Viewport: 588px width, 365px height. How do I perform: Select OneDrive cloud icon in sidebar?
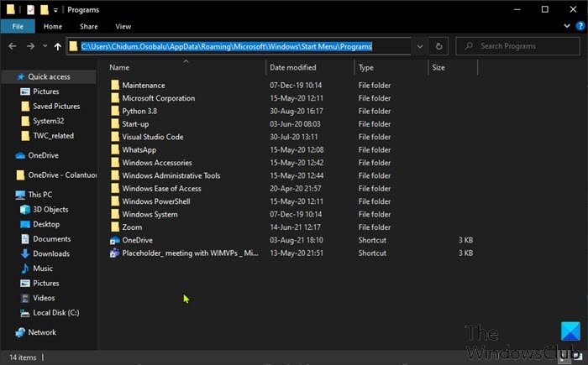click(20, 155)
